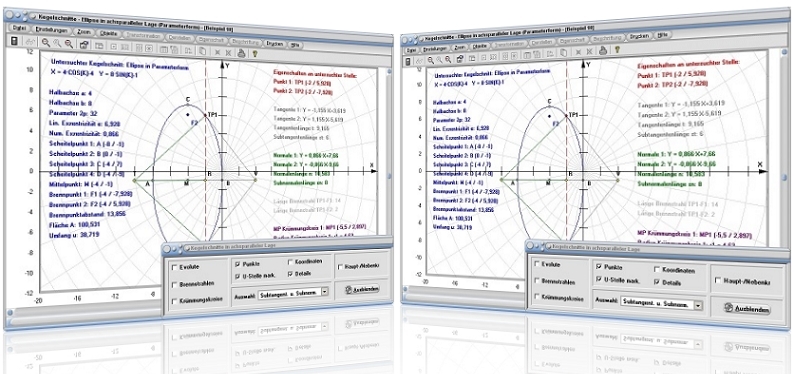794x374 pixels.
Task: Uncheck Details checkbox in right dialog
Action: click(x=658, y=282)
